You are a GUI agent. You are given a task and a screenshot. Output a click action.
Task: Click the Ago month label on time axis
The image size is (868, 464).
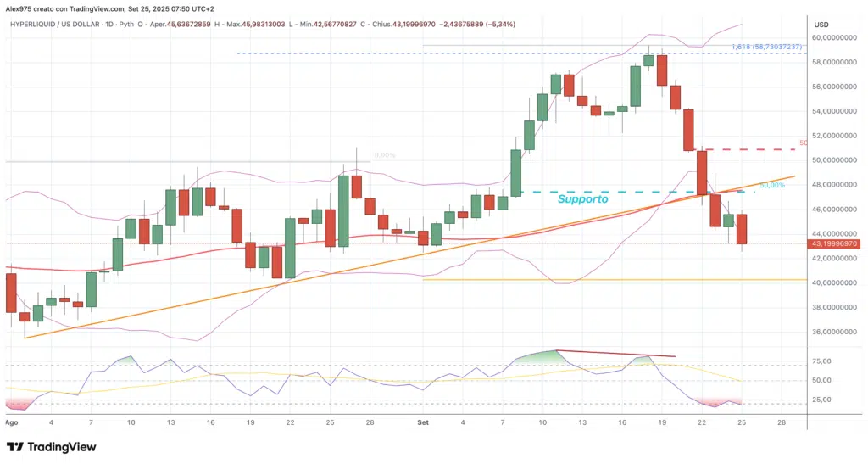click(x=12, y=422)
